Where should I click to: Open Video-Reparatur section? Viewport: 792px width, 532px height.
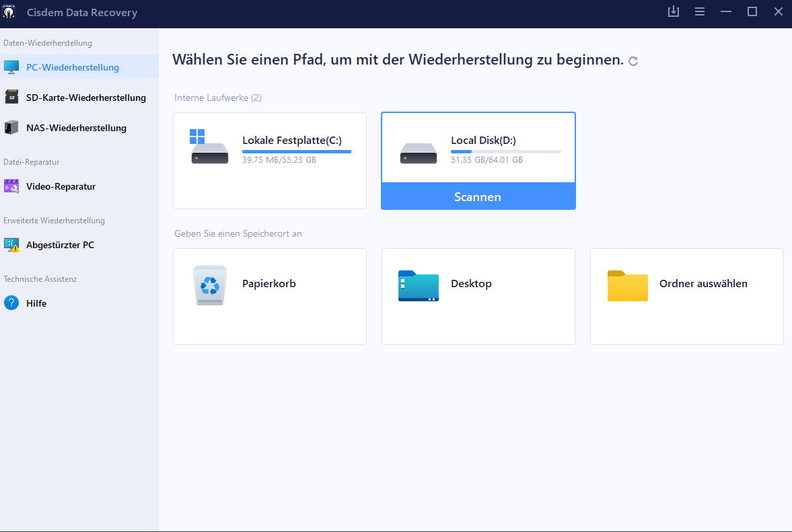pyautogui.click(x=79, y=186)
